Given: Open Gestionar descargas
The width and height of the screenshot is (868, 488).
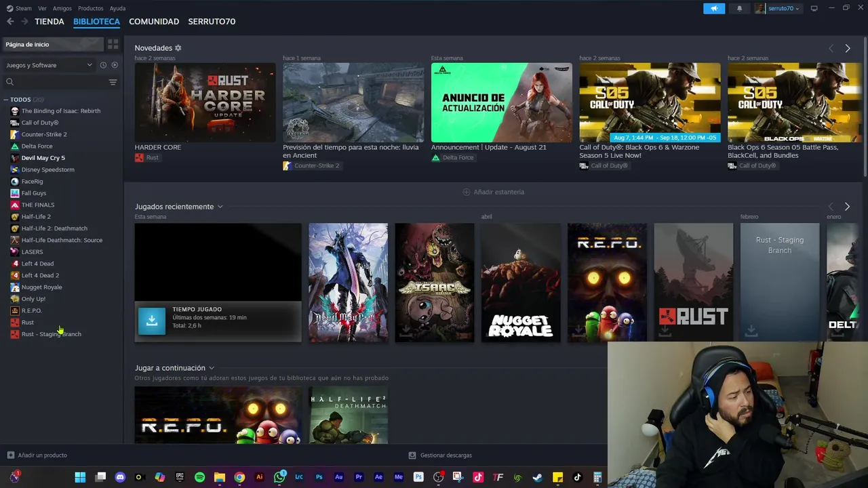Looking at the screenshot, I should [x=440, y=455].
